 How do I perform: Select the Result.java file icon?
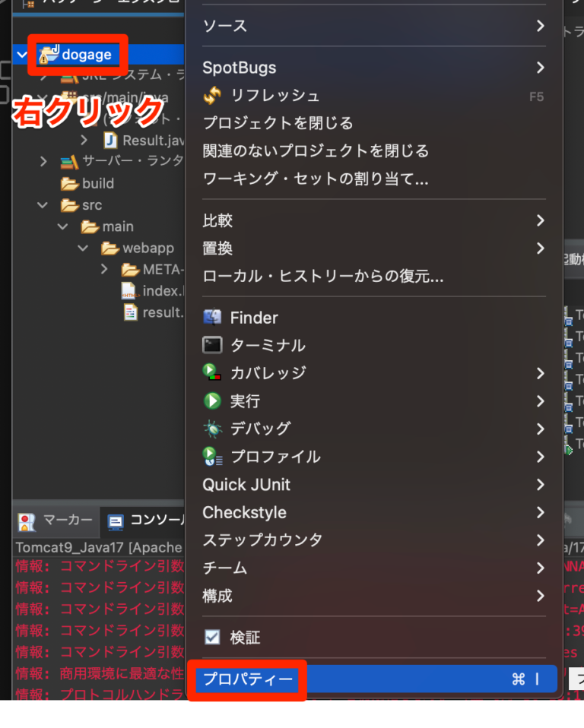tap(110, 141)
